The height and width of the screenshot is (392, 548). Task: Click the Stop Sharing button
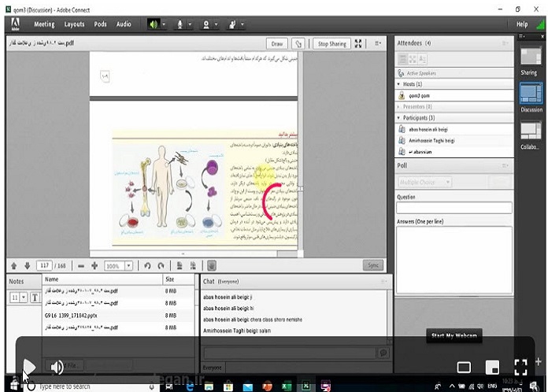(x=331, y=44)
